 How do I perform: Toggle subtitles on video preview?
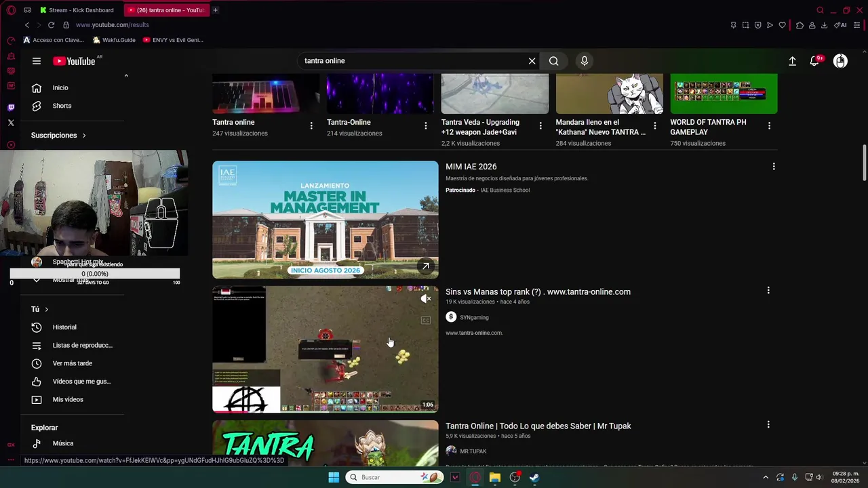click(x=426, y=321)
